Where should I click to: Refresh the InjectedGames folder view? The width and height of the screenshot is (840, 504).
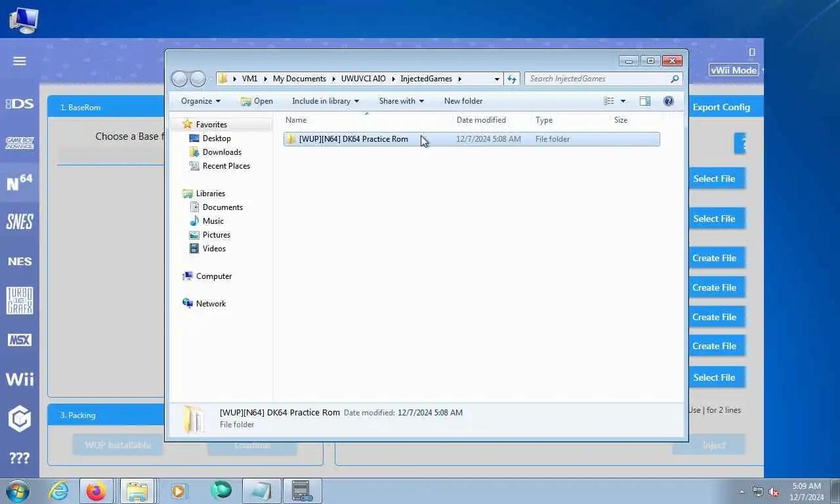point(512,79)
